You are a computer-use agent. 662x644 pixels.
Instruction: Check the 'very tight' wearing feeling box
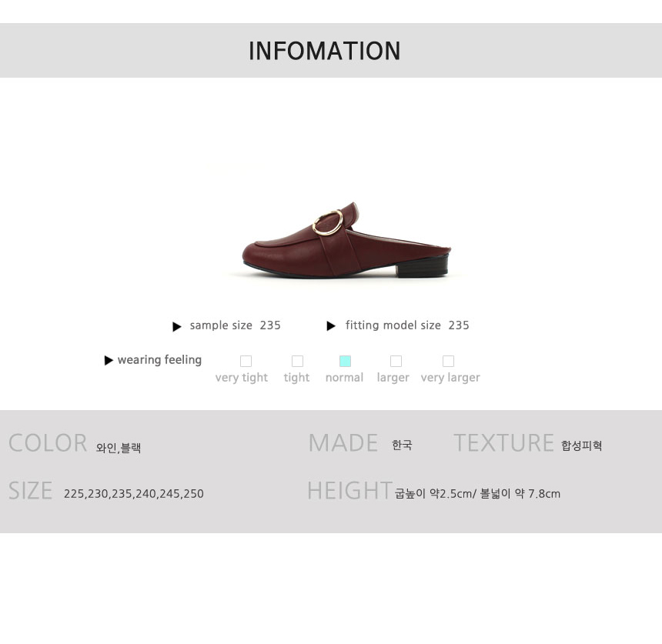click(246, 362)
